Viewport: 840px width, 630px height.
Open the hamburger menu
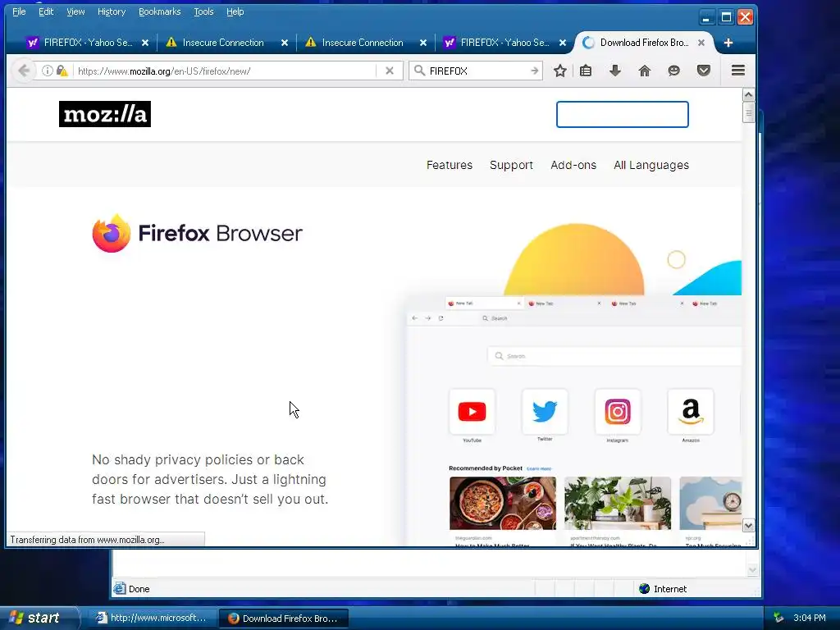pos(738,71)
